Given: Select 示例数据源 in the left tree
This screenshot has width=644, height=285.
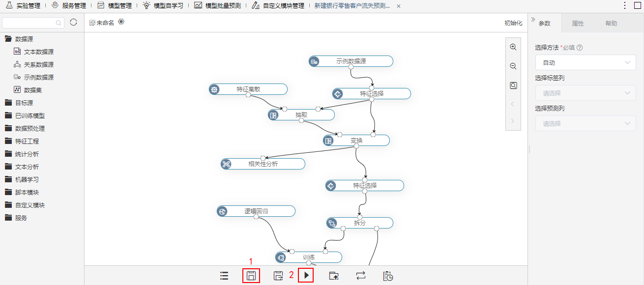Looking at the screenshot, I should [x=33, y=77].
